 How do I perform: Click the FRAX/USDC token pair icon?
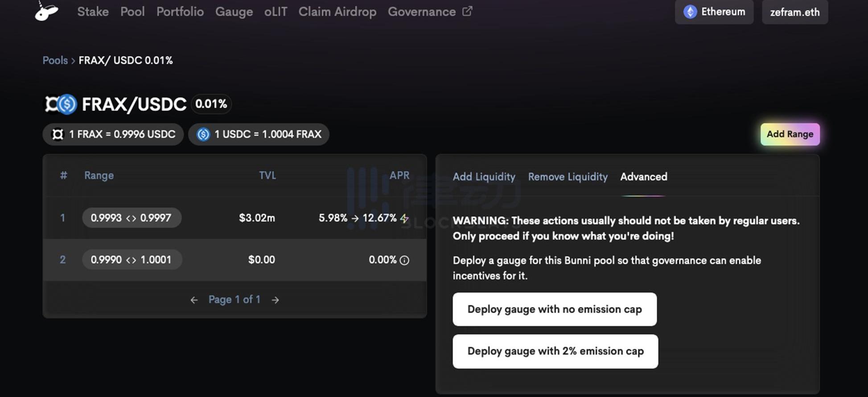61,104
